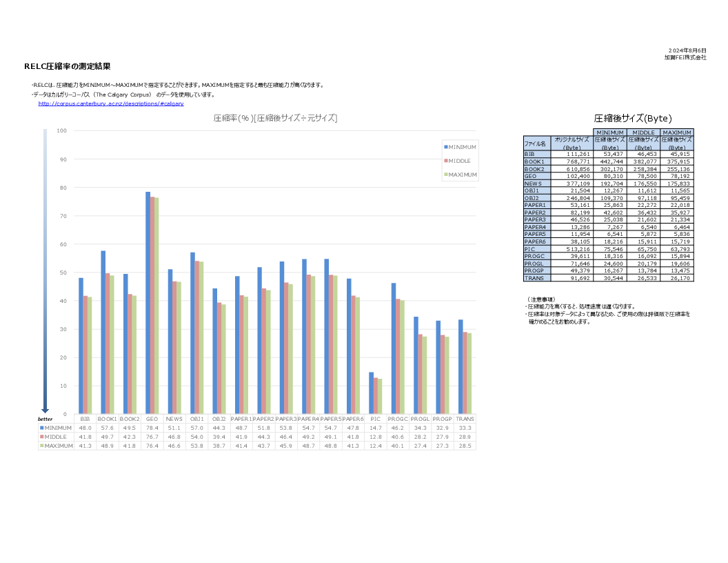This screenshot has width=728, height=563.
Task: Click the TRANS row label in size table
Action: [534, 278]
